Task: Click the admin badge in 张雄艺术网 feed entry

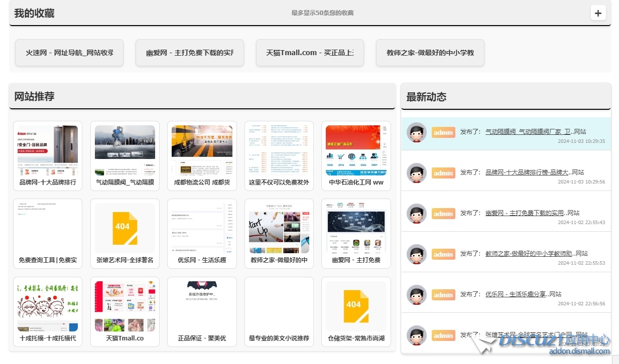Action: point(443,335)
